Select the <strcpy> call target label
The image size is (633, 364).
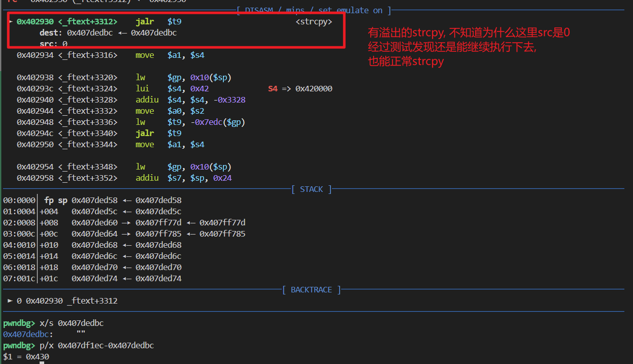pos(314,22)
